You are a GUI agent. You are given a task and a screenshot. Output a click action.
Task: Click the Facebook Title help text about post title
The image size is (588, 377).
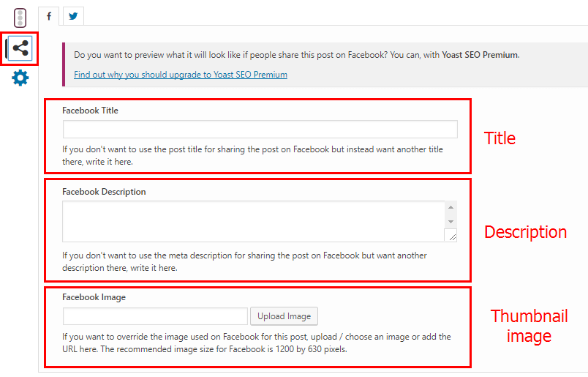(x=252, y=155)
